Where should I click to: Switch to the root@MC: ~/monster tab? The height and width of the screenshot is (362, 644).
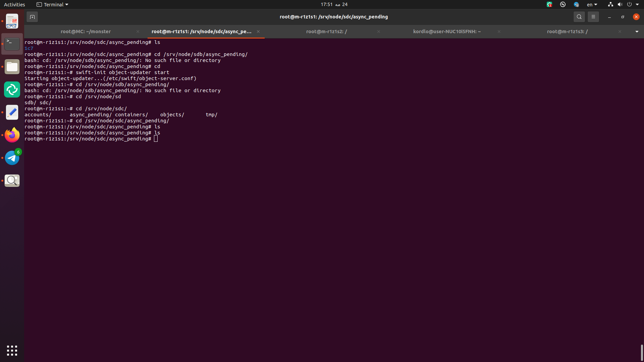pos(86,32)
